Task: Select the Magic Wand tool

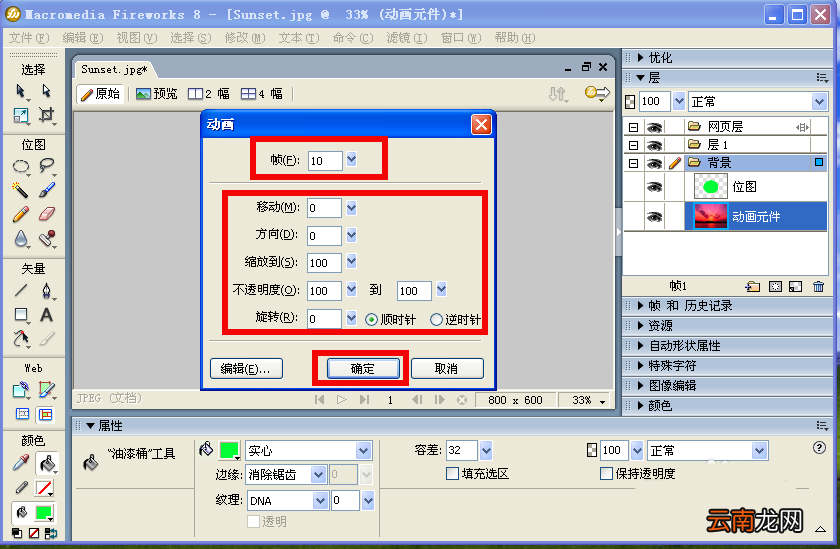Action: [20, 190]
